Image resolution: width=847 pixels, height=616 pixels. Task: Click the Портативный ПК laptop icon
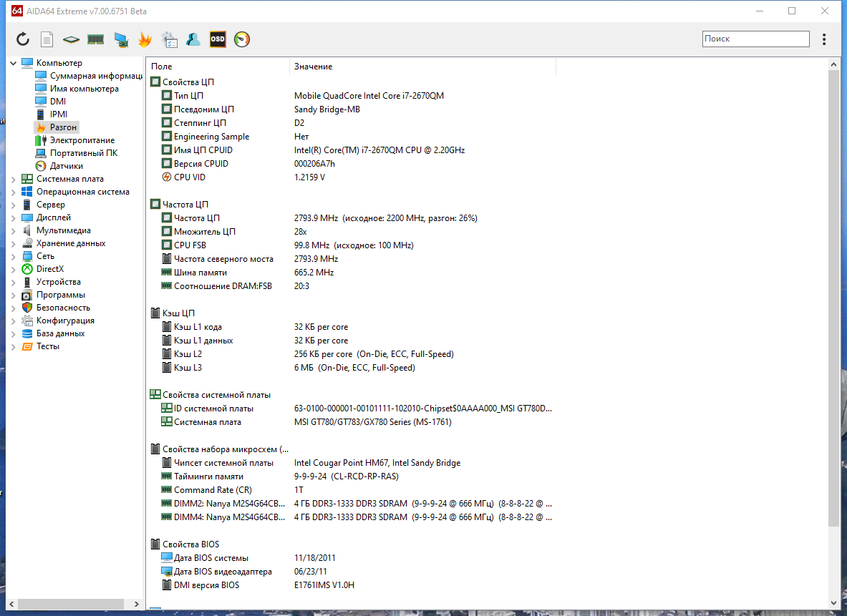(41, 153)
